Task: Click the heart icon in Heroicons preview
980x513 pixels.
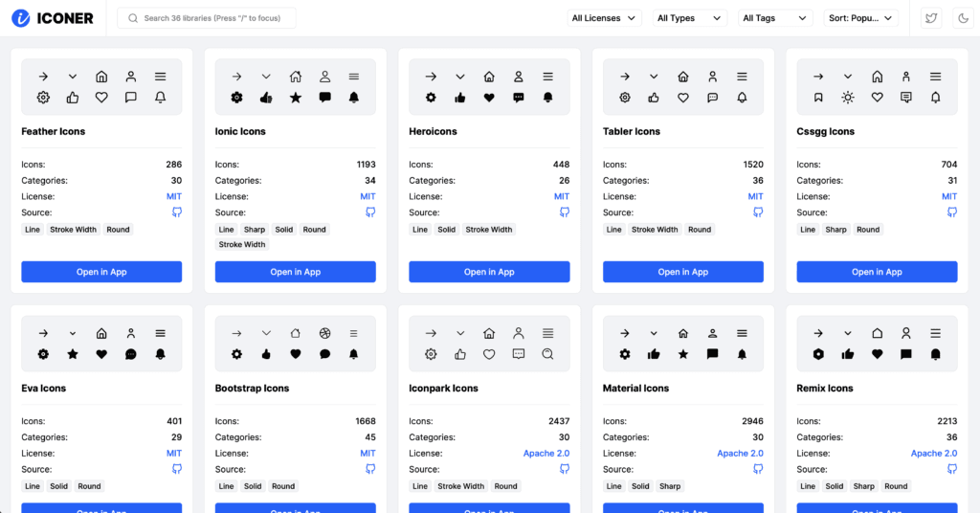Action: (x=489, y=98)
